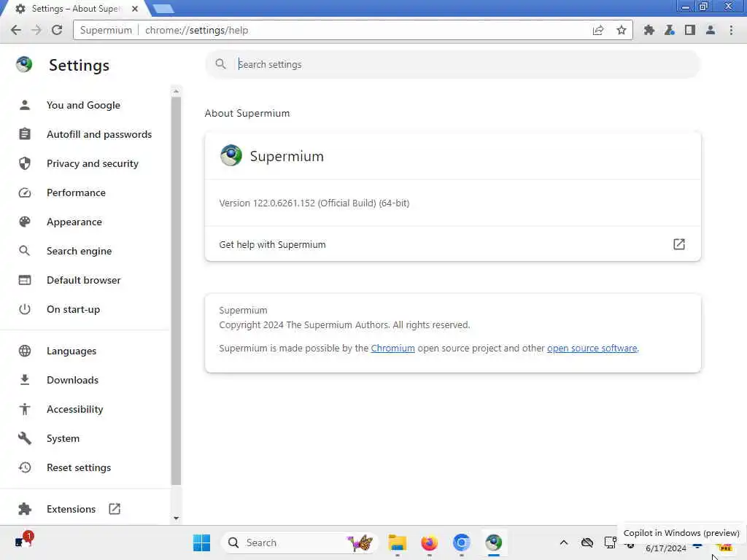Focus the address bar URL

point(196,30)
